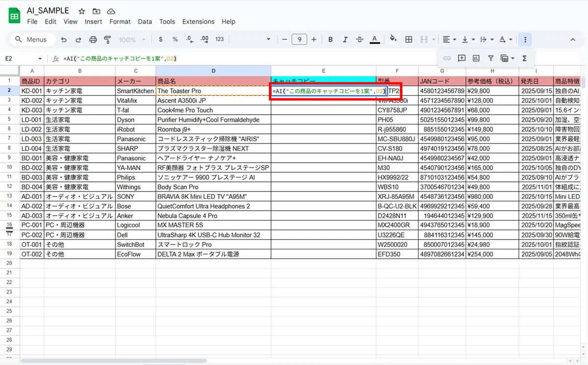This screenshot has height=365, width=588.
Task: Decrease decimal places
Action: tap(190, 40)
